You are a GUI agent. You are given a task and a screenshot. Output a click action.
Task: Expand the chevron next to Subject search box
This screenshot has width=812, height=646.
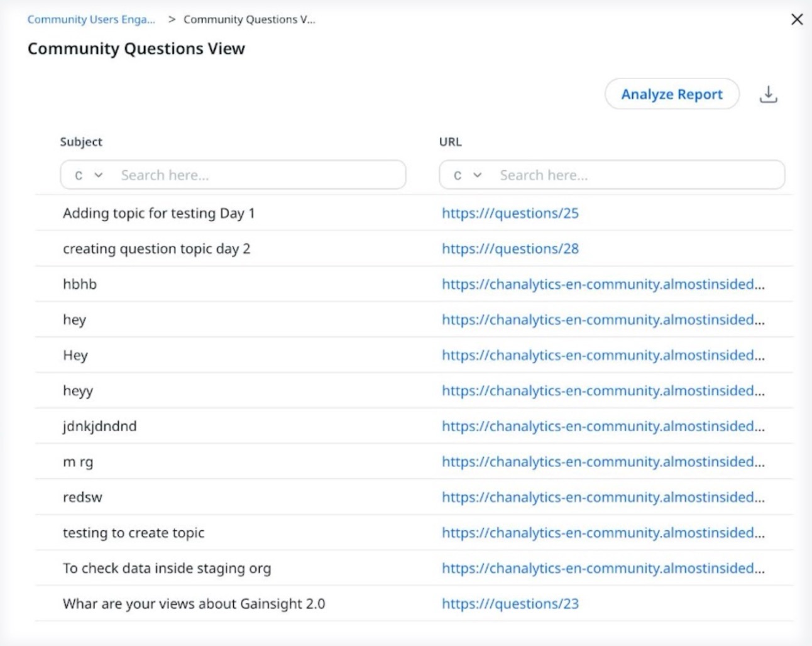[99, 175]
